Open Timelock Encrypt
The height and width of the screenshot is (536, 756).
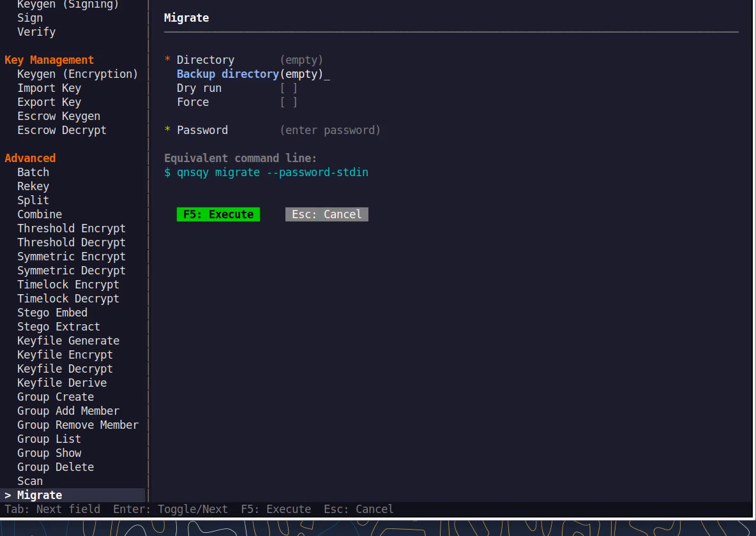pyautogui.click(x=68, y=285)
